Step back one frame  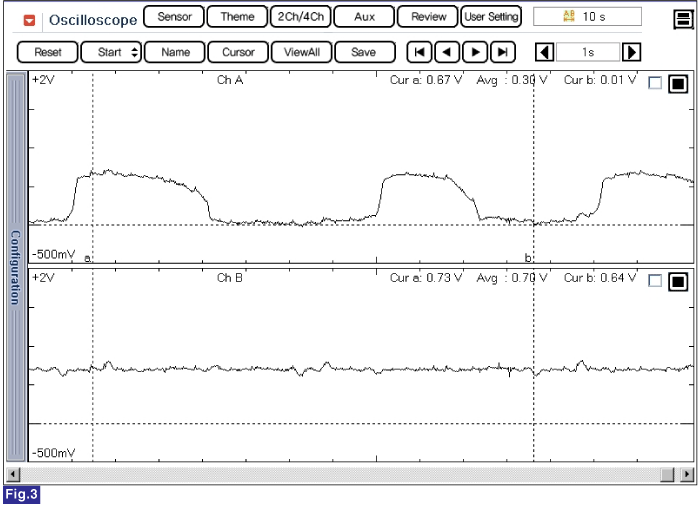pos(447,52)
